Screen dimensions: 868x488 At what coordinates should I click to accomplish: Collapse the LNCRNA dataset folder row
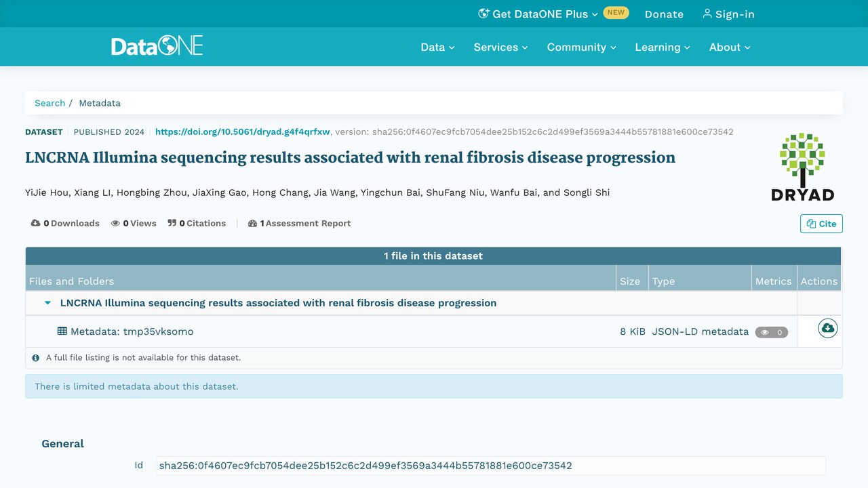click(47, 303)
